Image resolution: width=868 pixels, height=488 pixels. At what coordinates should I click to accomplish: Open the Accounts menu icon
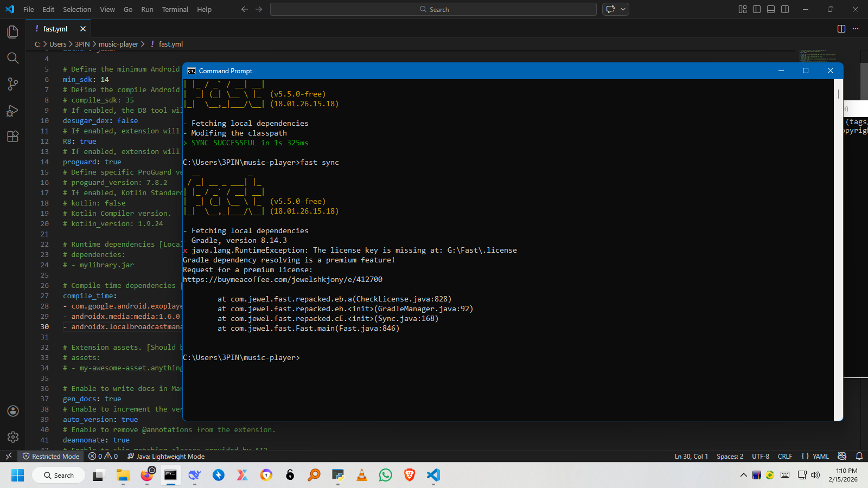tap(13, 411)
